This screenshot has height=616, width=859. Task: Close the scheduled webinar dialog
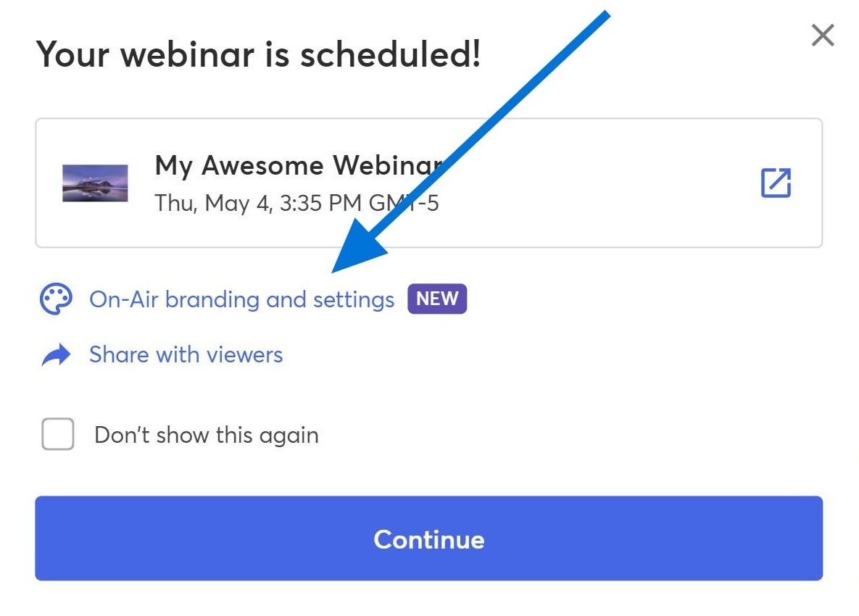coord(822,36)
